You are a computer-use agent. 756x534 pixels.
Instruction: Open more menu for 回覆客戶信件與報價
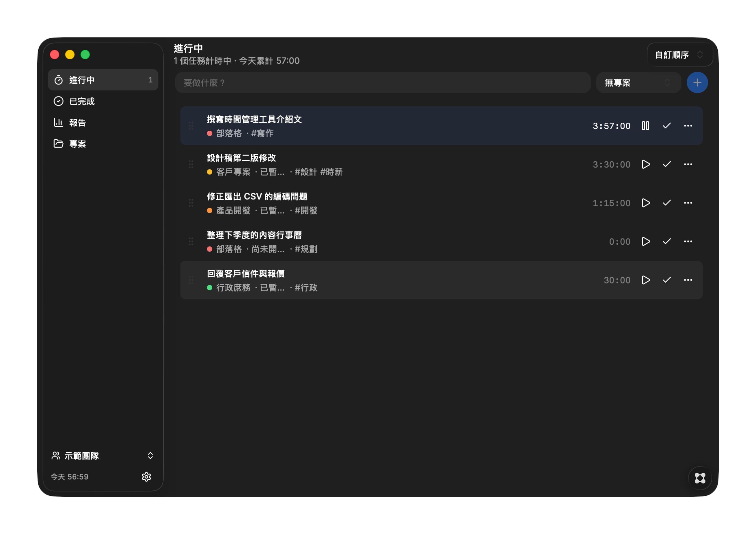pos(688,280)
